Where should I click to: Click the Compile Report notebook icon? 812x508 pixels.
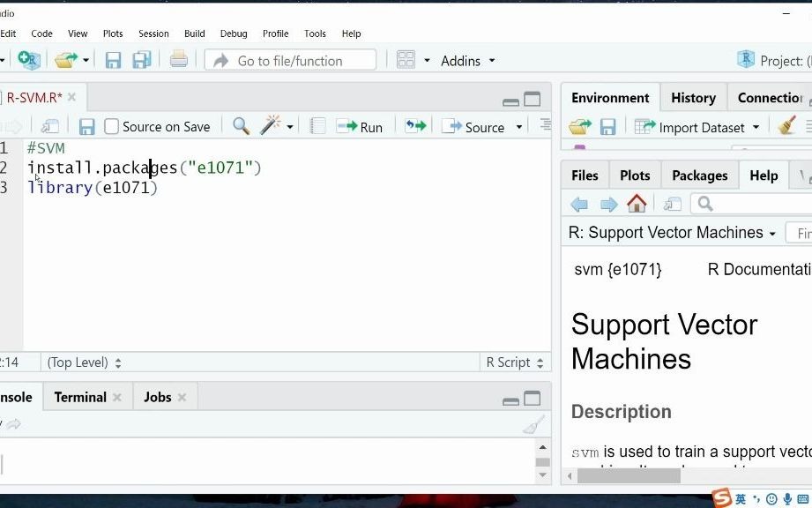coord(318,127)
